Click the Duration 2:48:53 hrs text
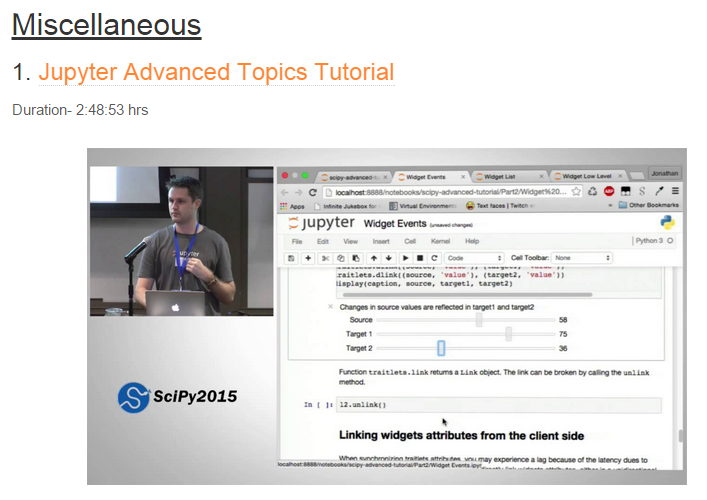Image resolution: width=707 pixels, height=500 pixels. click(x=80, y=110)
